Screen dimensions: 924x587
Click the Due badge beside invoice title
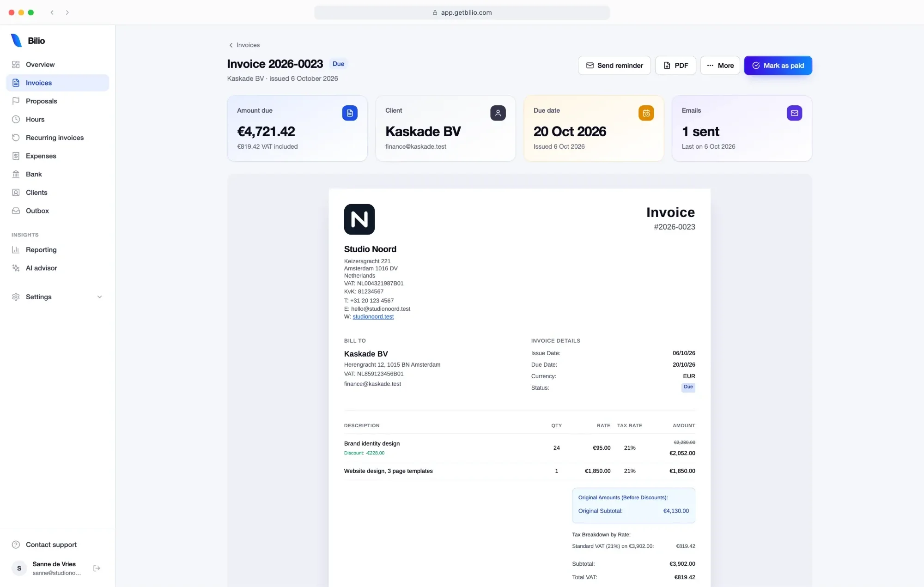point(338,64)
